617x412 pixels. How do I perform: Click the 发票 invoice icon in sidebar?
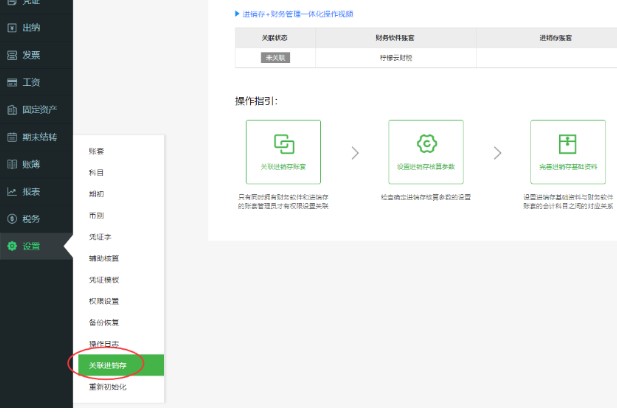[12, 54]
